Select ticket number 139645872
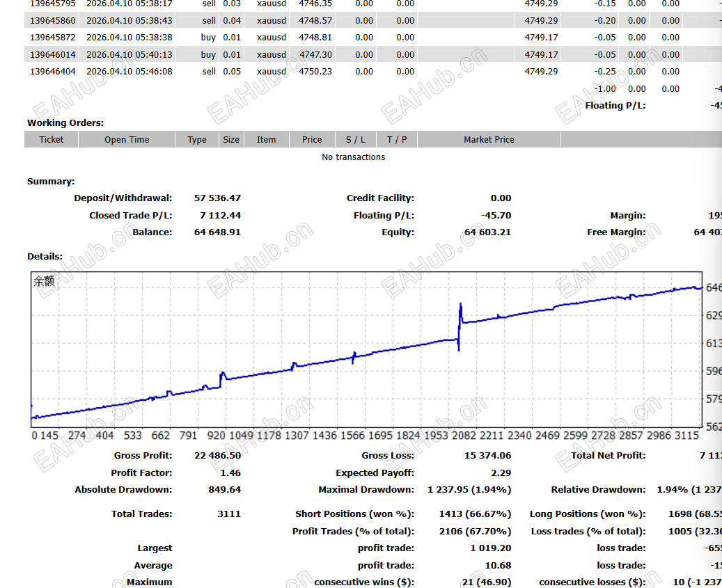 point(52,38)
